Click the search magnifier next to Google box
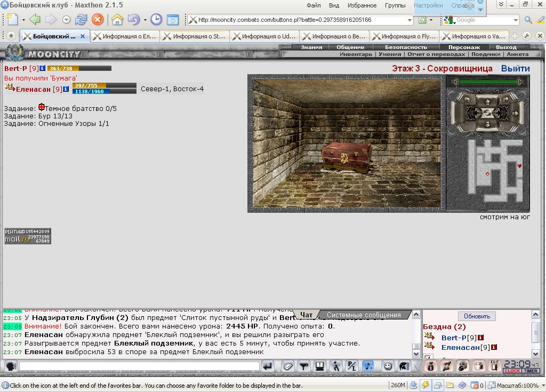The height and width of the screenshot is (392, 546). coord(528,20)
